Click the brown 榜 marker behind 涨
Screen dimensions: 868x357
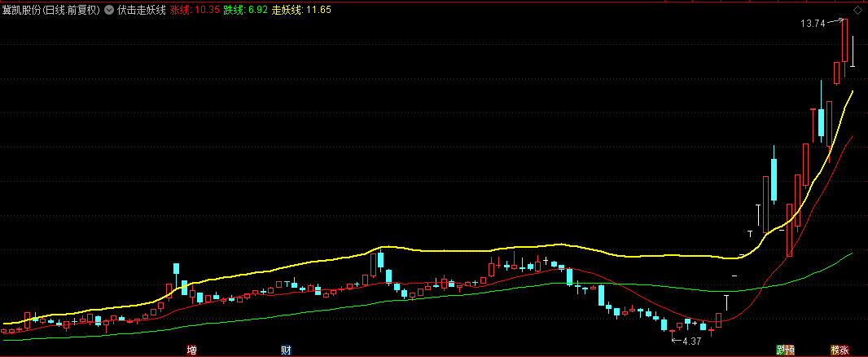[x=835, y=350]
